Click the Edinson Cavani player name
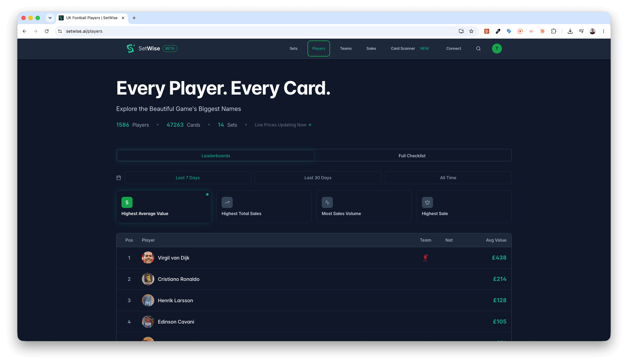This screenshot has height=364, width=628. [176, 322]
